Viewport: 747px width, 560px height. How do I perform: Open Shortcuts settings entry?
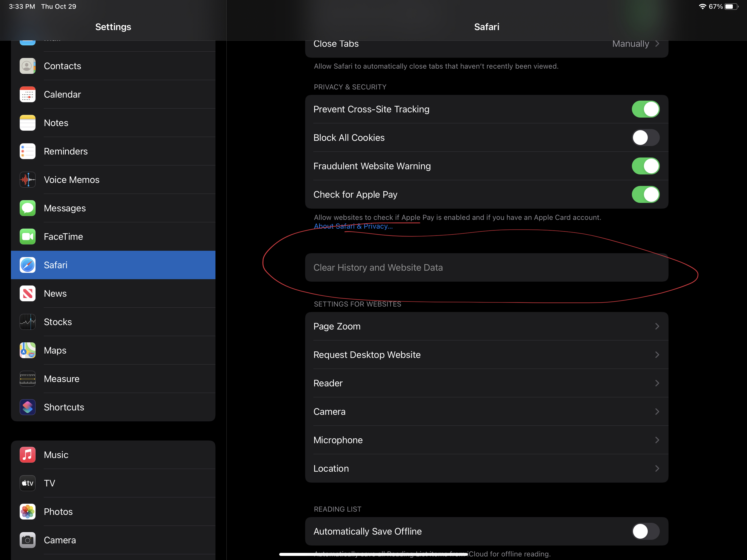pos(113,407)
